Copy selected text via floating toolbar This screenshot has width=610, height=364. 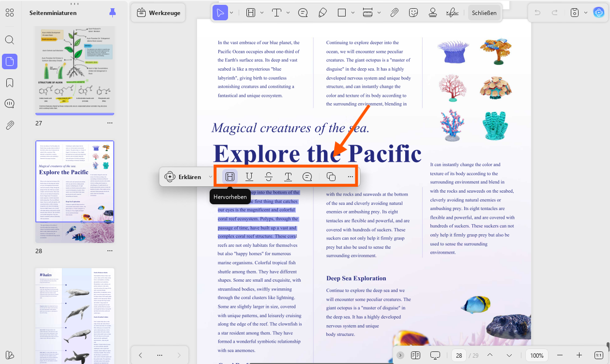(331, 177)
